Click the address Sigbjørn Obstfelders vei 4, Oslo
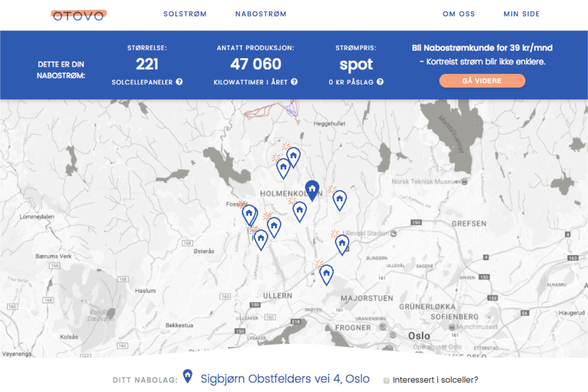Screen dimensions: 588x392 285,379
